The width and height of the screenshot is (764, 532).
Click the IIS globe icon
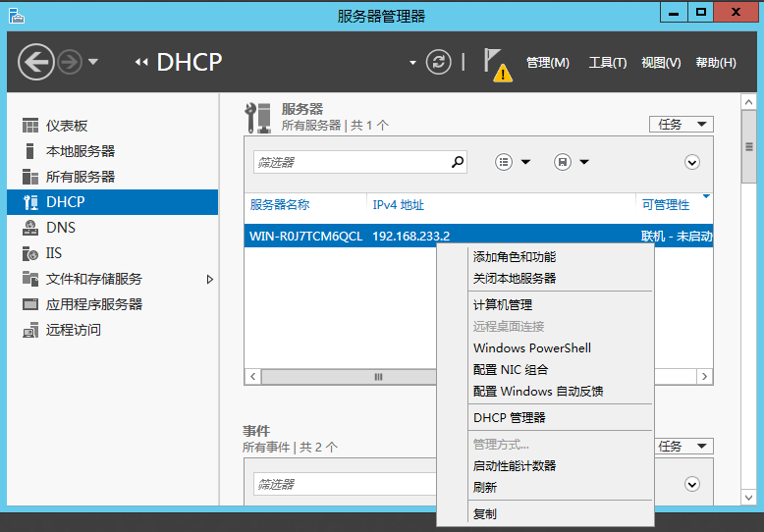[30, 253]
